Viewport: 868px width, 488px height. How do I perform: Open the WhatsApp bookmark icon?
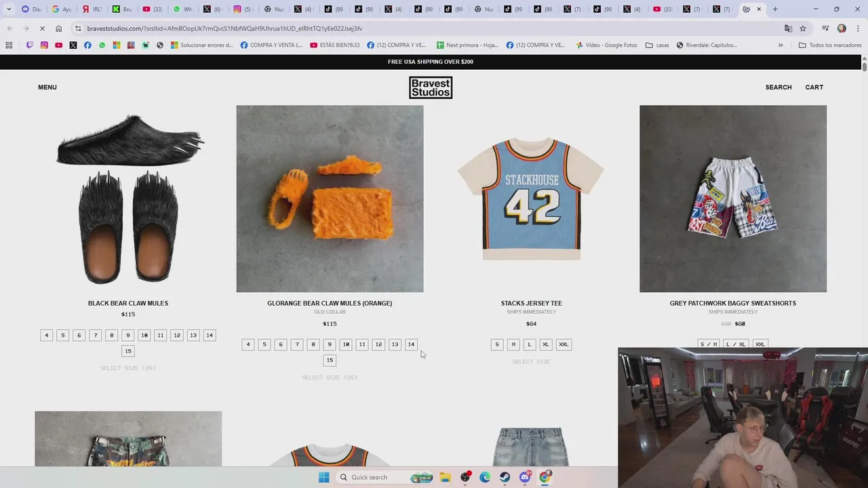102,45
